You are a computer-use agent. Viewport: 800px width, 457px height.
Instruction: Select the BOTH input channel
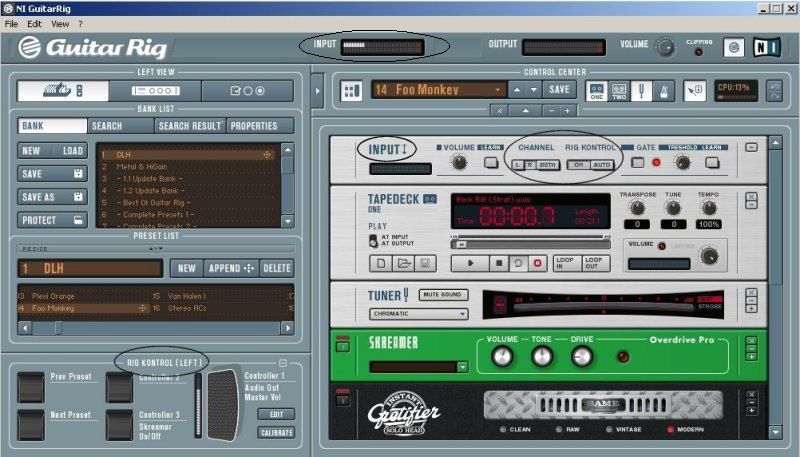[x=547, y=165]
